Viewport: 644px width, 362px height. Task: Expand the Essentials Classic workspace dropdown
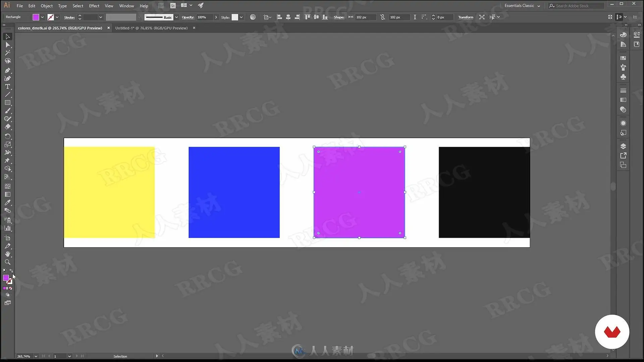tap(539, 6)
